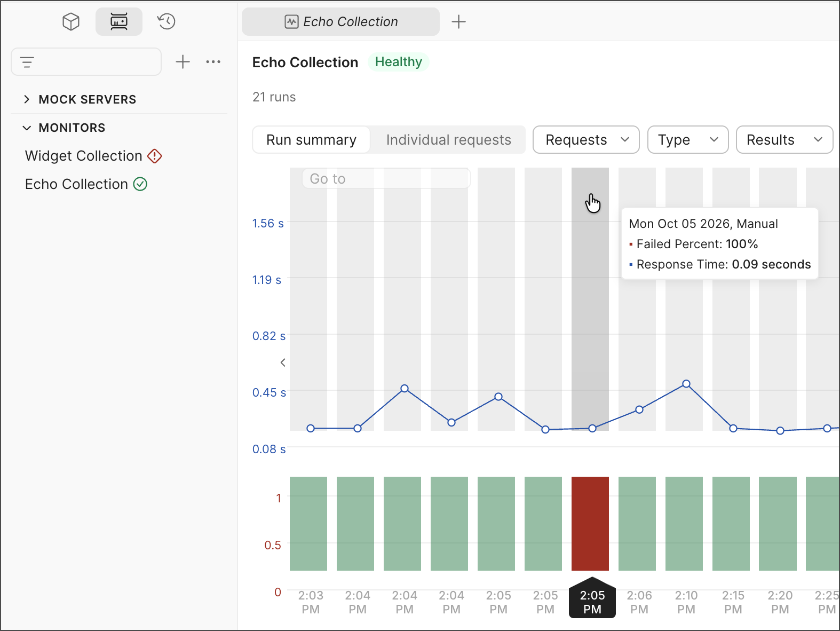This screenshot has width=840, height=631.
Task: Switch to Individual requests view
Action: [448, 140]
